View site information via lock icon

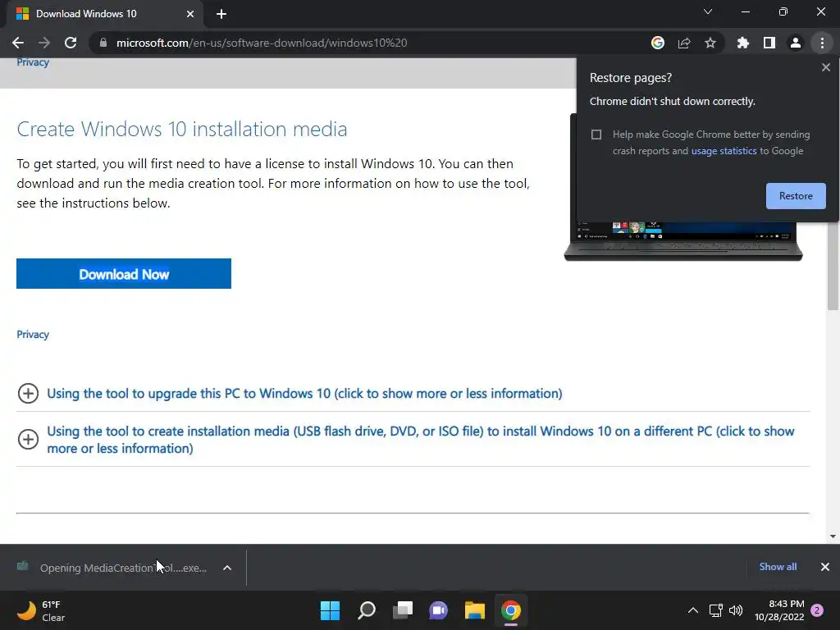103,43
